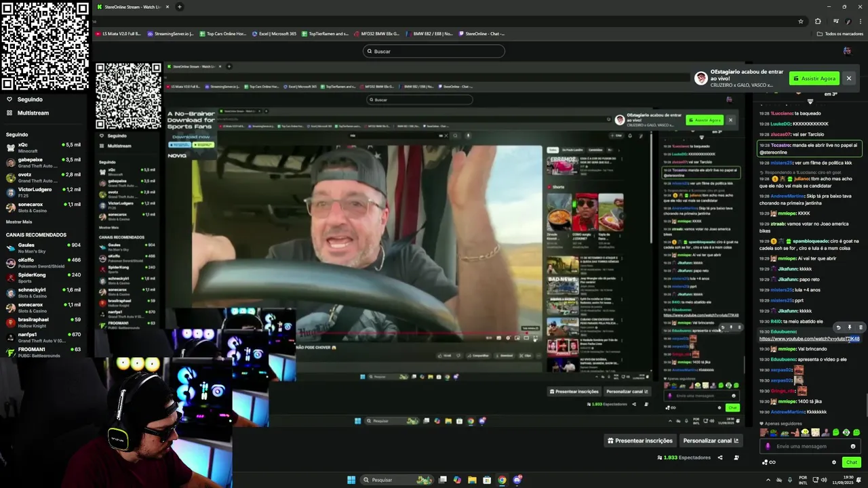Open browser extensions puzzle icon

818,21
